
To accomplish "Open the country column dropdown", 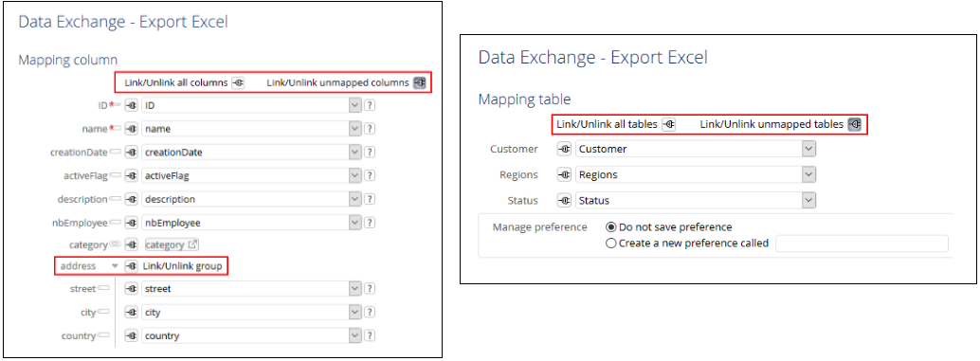I will 355,336.
